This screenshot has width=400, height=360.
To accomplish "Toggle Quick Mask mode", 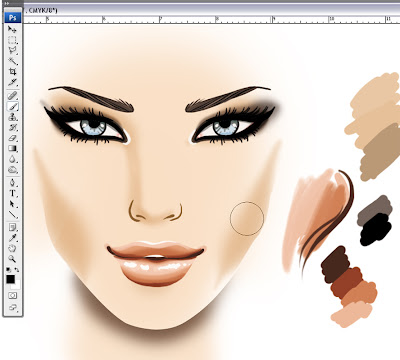I will point(12,296).
